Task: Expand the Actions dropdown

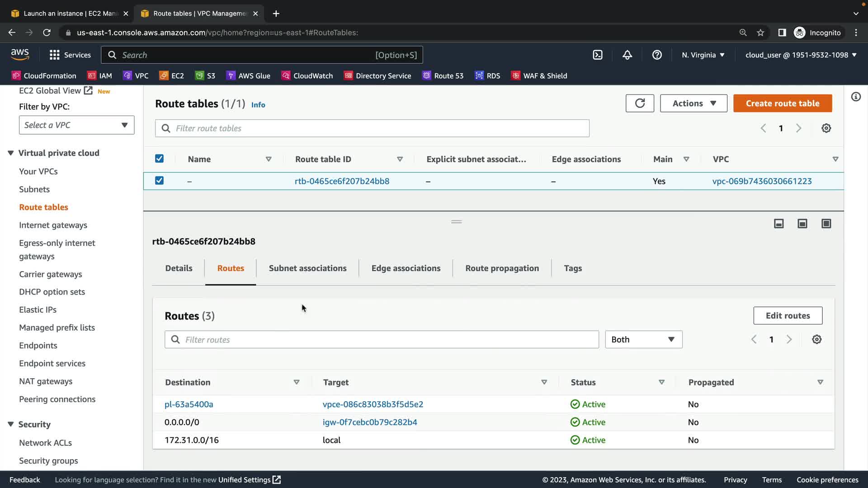Action: click(x=693, y=103)
